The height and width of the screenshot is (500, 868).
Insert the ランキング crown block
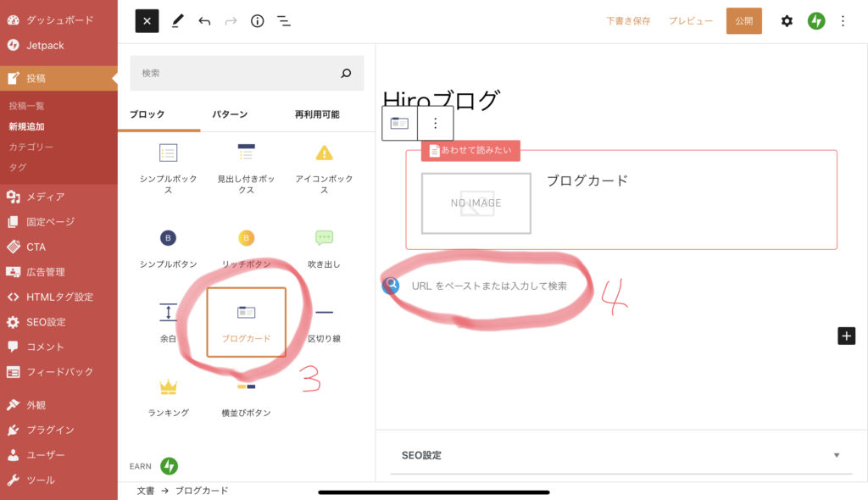tap(168, 397)
